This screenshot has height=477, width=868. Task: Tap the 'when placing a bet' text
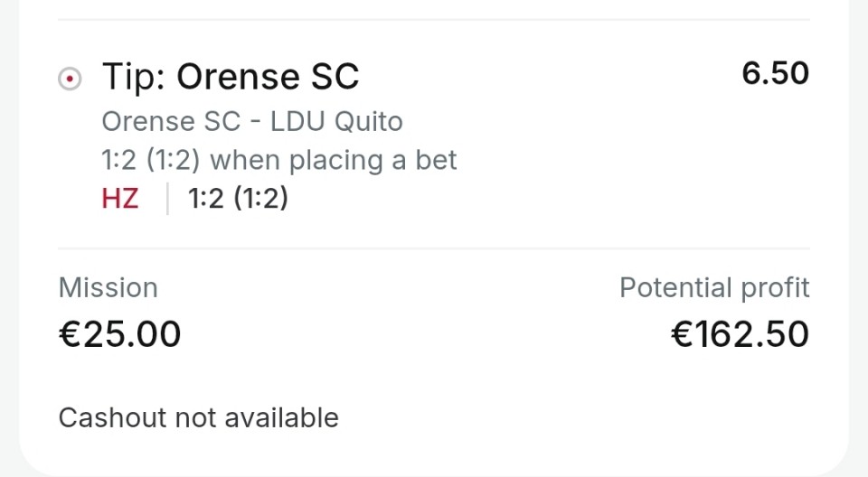pos(333,160)
